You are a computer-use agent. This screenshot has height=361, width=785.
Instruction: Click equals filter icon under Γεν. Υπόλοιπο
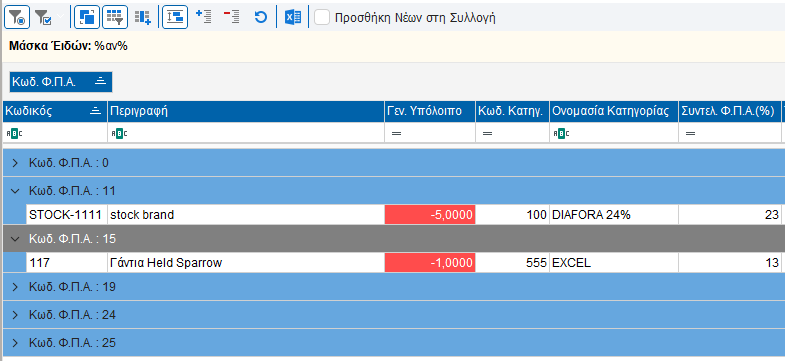397,134
